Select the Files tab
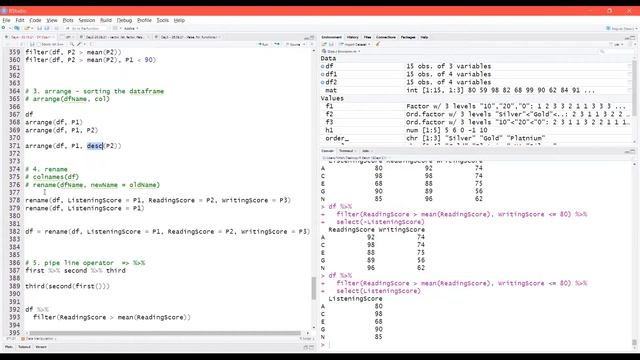640x360 pixels. click(367, 37)
